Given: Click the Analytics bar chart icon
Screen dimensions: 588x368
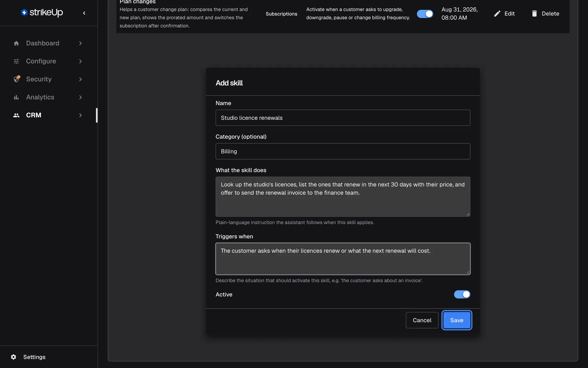Looking at the screenshot, I should 16,97.
